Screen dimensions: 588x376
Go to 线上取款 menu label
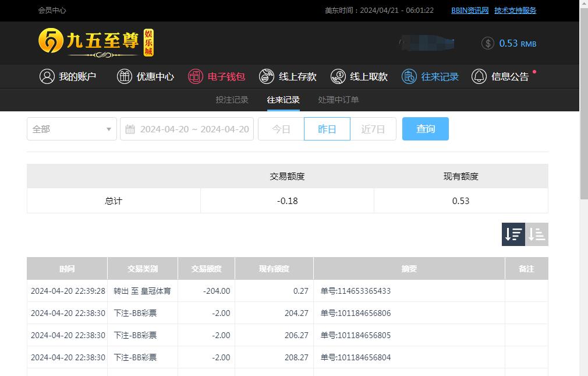point(369,76)
